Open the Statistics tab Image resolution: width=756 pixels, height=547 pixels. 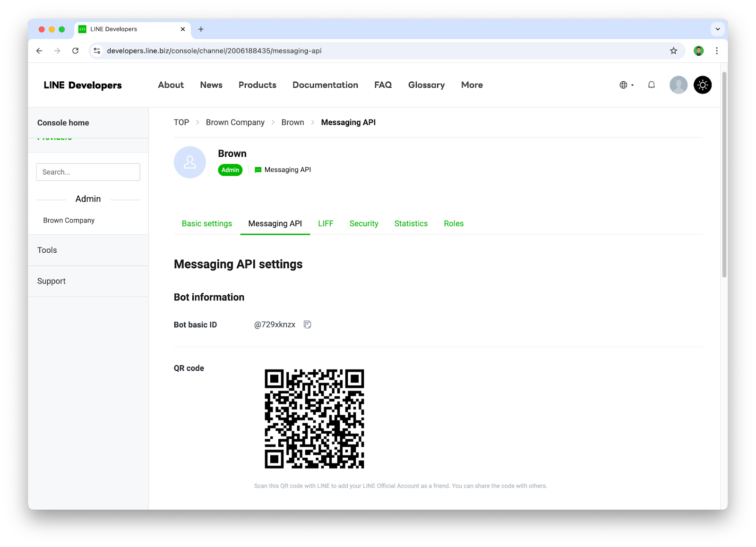pyautogui.click(x=411, y=224)
